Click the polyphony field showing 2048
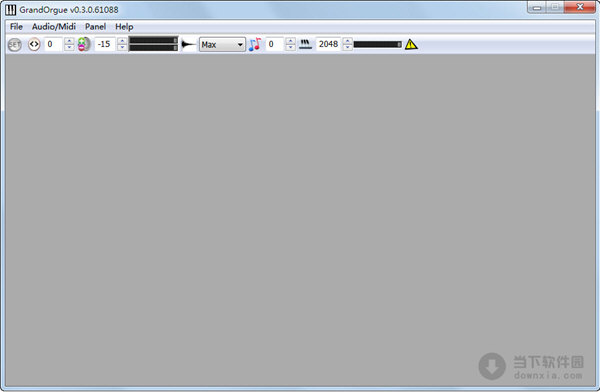 329,44
